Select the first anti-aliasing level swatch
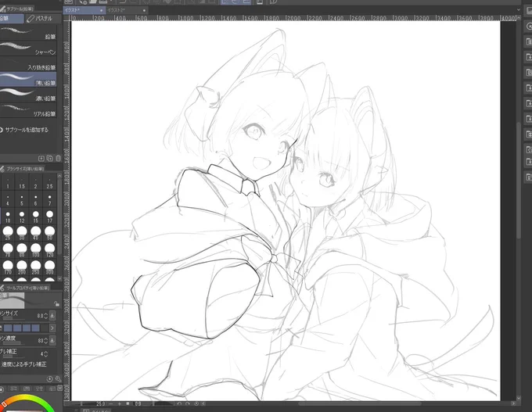The width and height of the screenshot is (532, 412). pos(8,328)
